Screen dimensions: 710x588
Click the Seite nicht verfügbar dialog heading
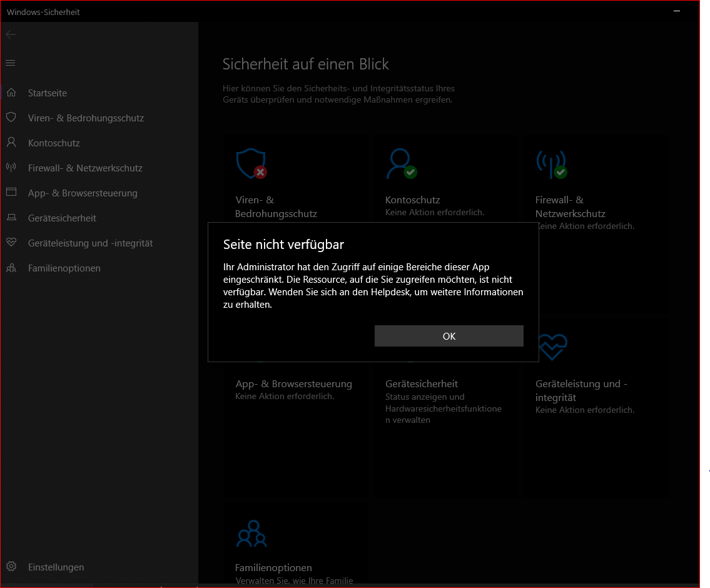[283, 245]
